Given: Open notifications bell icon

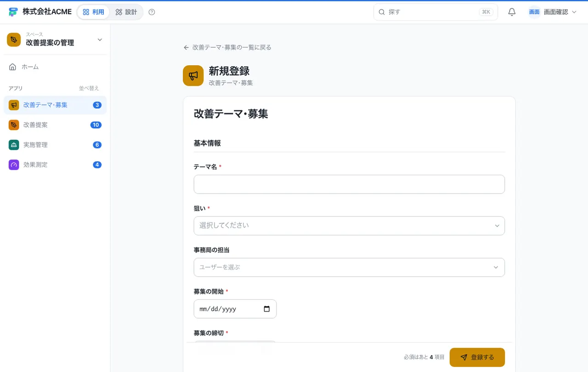Looking at the screenshot, I should [x=512, y=12].
